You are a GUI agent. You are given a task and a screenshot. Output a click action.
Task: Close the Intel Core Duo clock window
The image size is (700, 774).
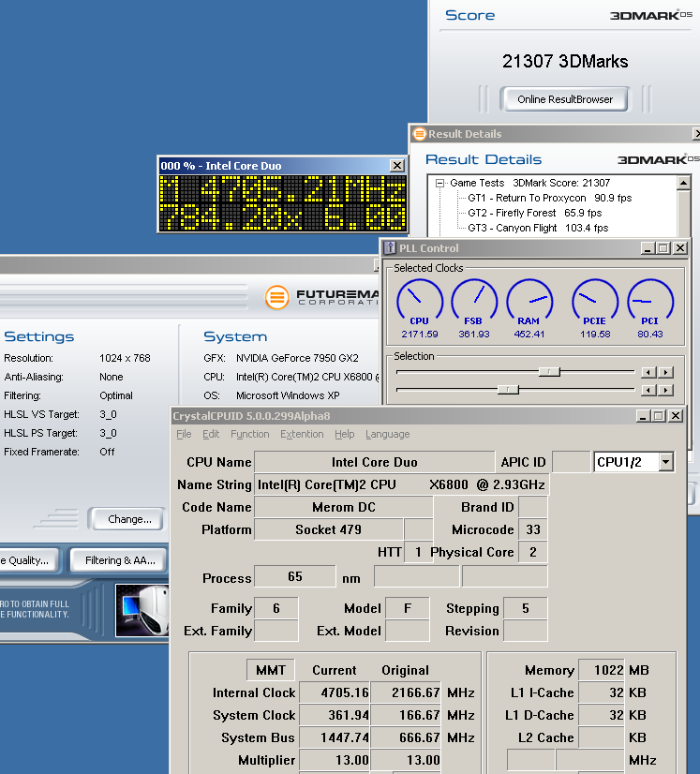pyautogui.click(x=397, y=165)
